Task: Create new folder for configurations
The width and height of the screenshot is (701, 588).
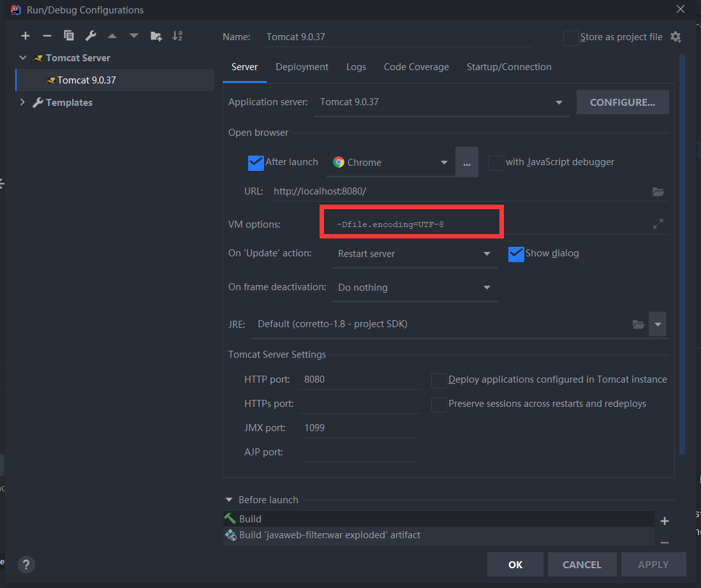Action: (156, 36)
